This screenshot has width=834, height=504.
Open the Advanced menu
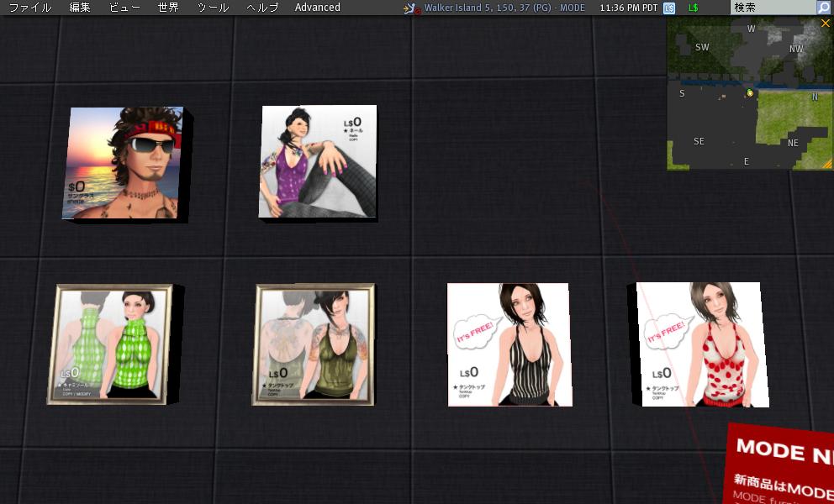318,8
